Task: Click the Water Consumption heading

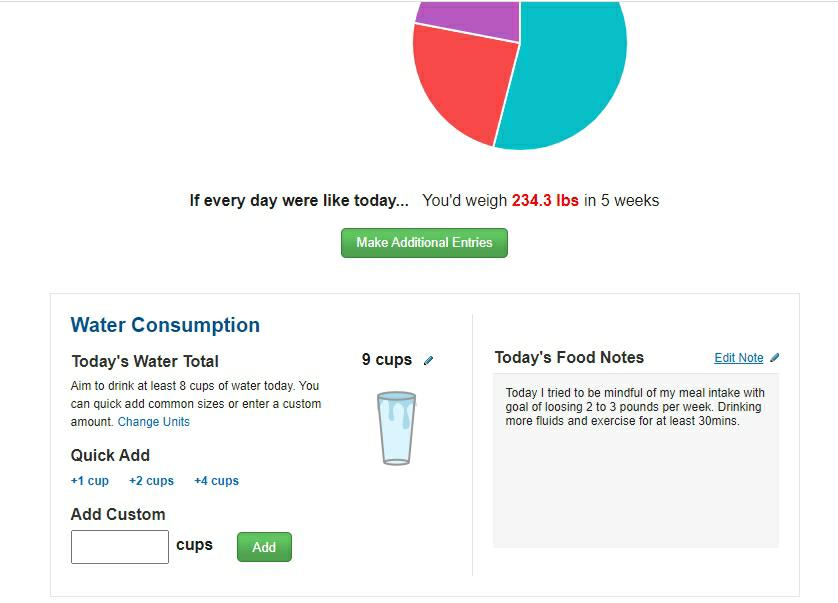Action: pyautogui.click(x=165, y=325)
